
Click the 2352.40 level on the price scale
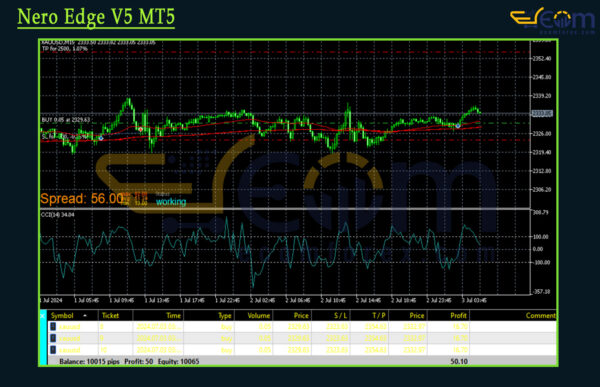pos(542,59)
